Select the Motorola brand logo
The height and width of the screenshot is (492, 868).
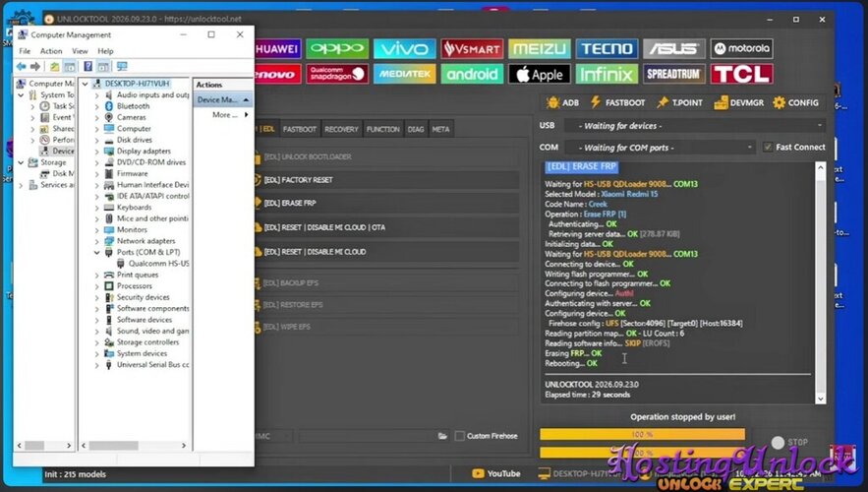pos(742,49)
